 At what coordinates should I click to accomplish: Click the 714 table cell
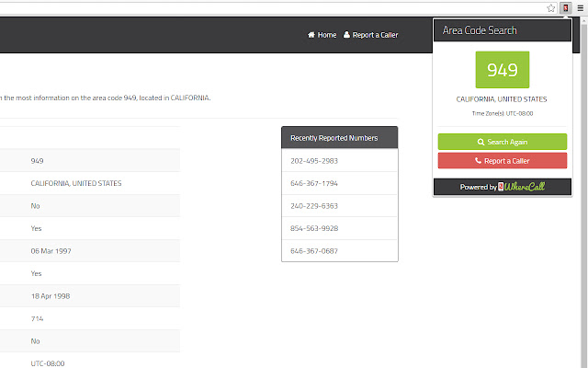tap(37, 318)
